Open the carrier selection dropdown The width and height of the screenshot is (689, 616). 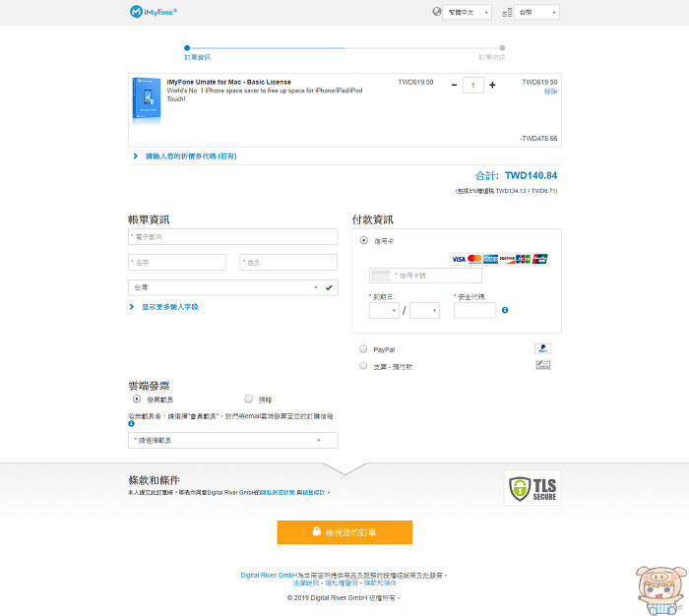coord(233,440)
